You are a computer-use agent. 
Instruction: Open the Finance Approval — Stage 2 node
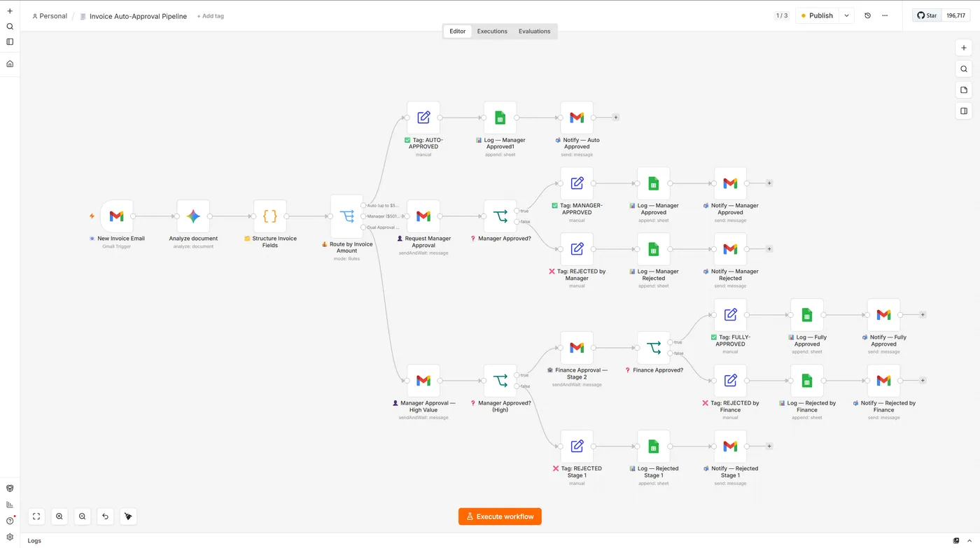click(x=577, y=348)
